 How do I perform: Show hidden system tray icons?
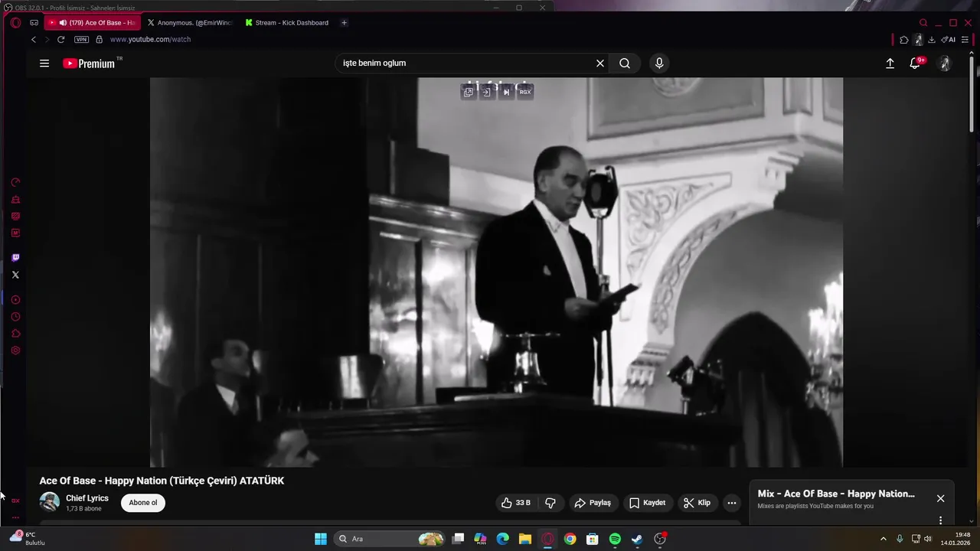(x=883, y=539)
